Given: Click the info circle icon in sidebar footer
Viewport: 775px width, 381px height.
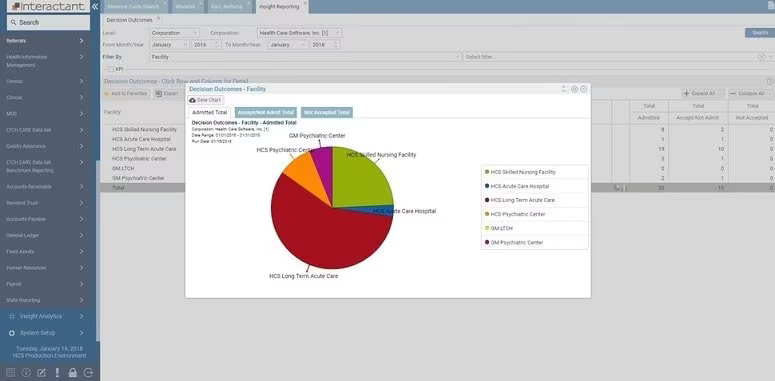Looking at the screenshot, I should coord(27,373).
